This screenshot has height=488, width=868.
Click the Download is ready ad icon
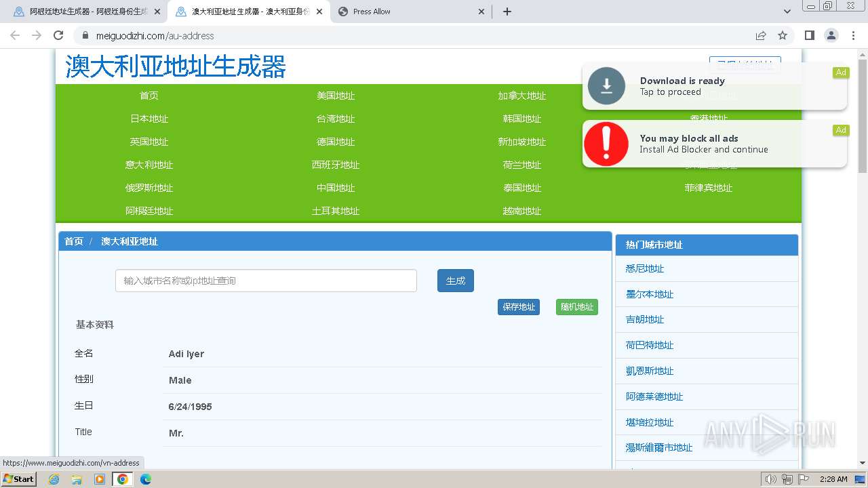(606, 86)
